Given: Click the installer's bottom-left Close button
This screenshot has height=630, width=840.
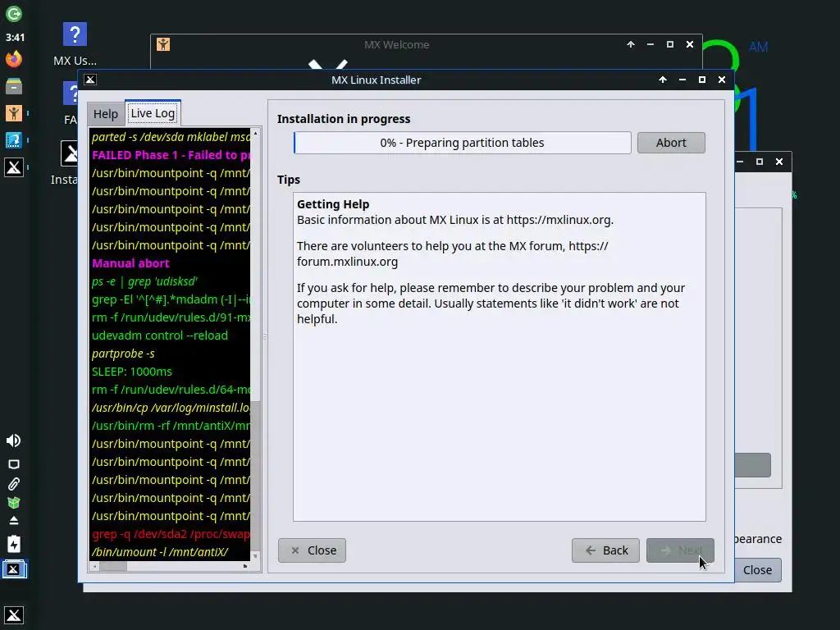Looking at the screenshot, I should (x=312, y=550).
